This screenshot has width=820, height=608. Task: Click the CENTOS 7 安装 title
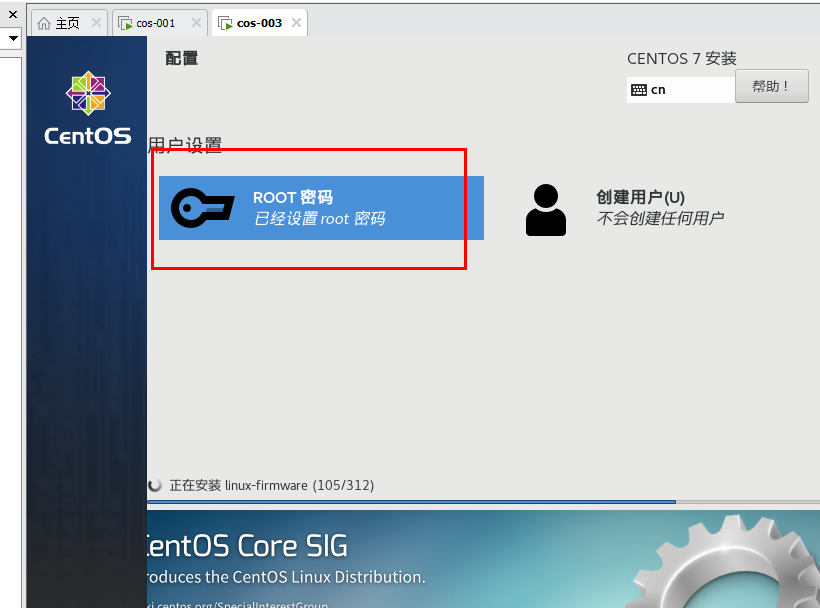point(681,59)
